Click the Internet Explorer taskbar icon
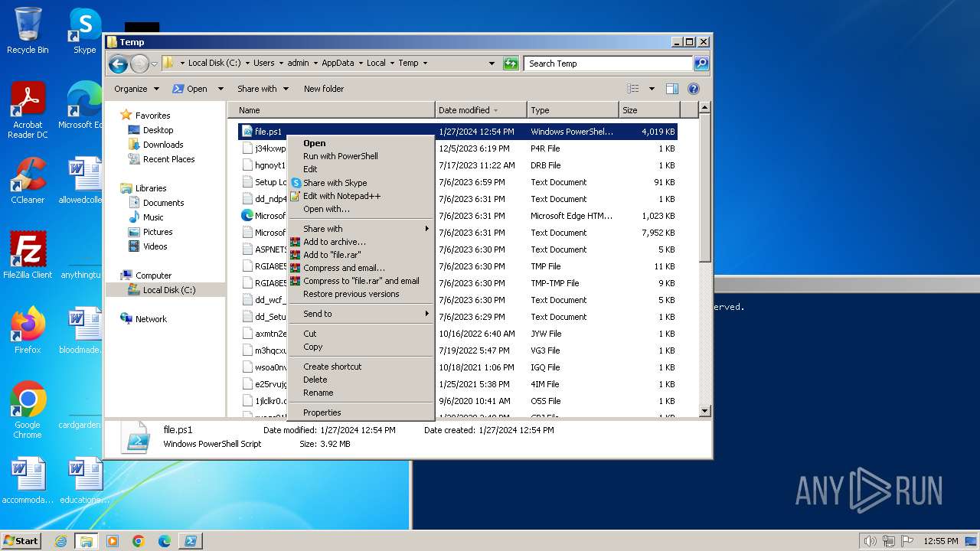The width and height of the screenshot is (980, 551). coord(60,541)
